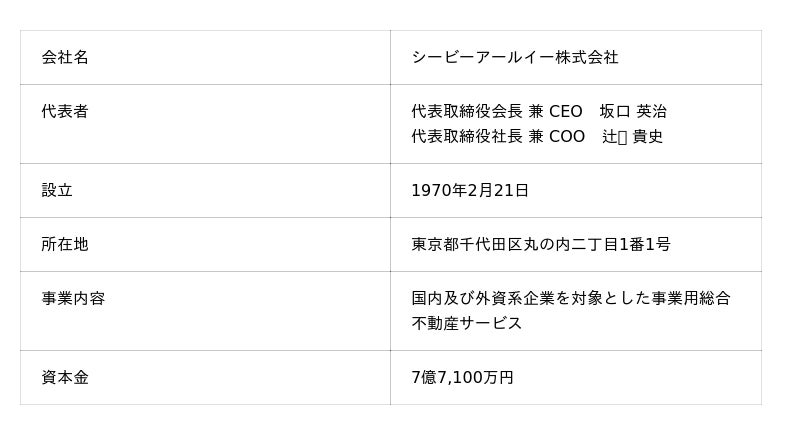This screenshot has width=800, height=435.
Task: Click the missing-glyph box after 辻
Action: coord(623,137)
